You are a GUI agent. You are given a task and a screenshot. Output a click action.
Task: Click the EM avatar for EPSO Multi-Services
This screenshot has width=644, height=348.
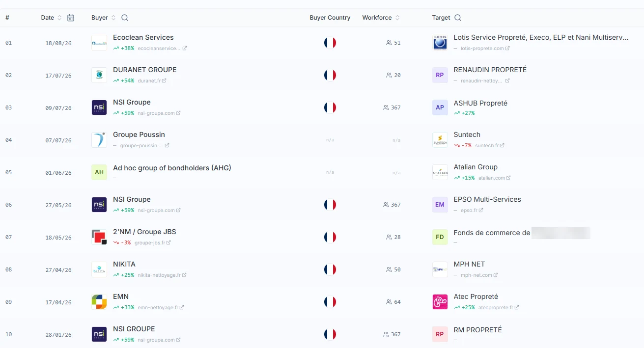440,205
